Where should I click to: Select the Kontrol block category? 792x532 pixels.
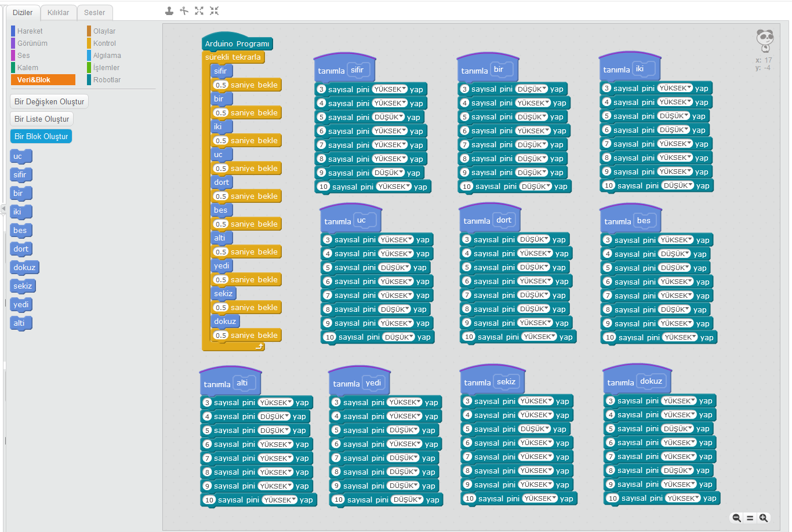(104, 43)
